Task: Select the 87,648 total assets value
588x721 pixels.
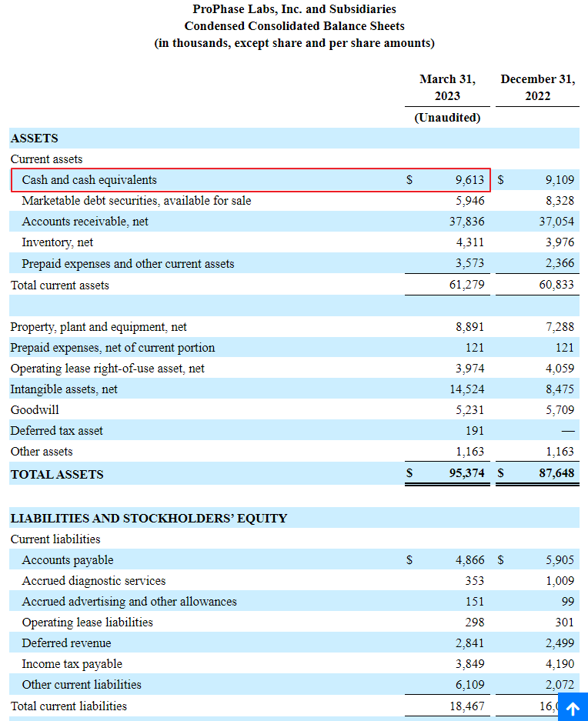Action: coord(556,473)
